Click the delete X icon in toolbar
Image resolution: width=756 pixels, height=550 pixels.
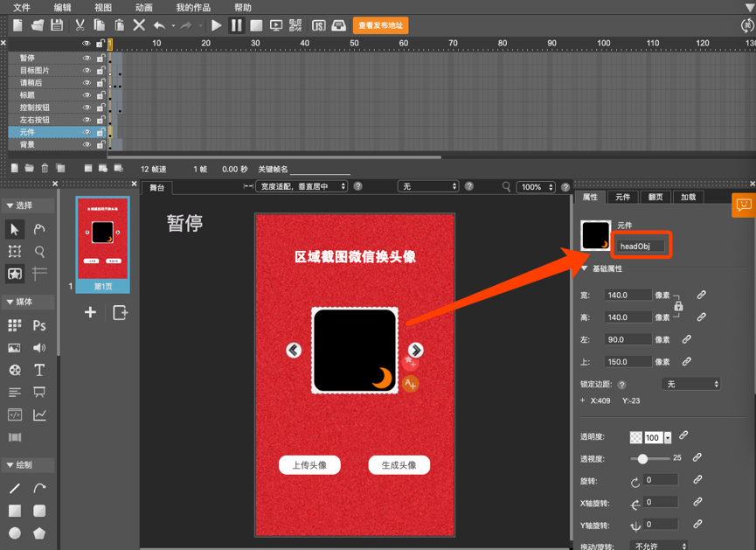139,25
